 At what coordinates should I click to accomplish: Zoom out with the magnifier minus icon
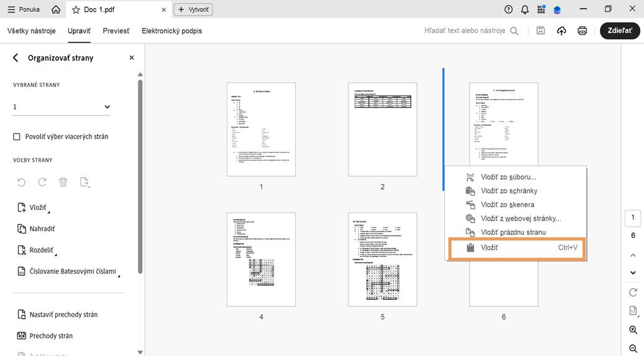[x=633, y=349]
